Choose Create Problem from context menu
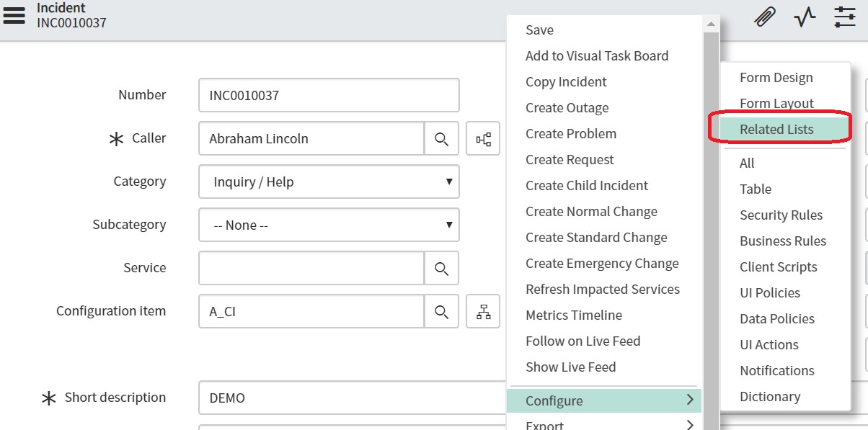868x430 pixels. 571,134
